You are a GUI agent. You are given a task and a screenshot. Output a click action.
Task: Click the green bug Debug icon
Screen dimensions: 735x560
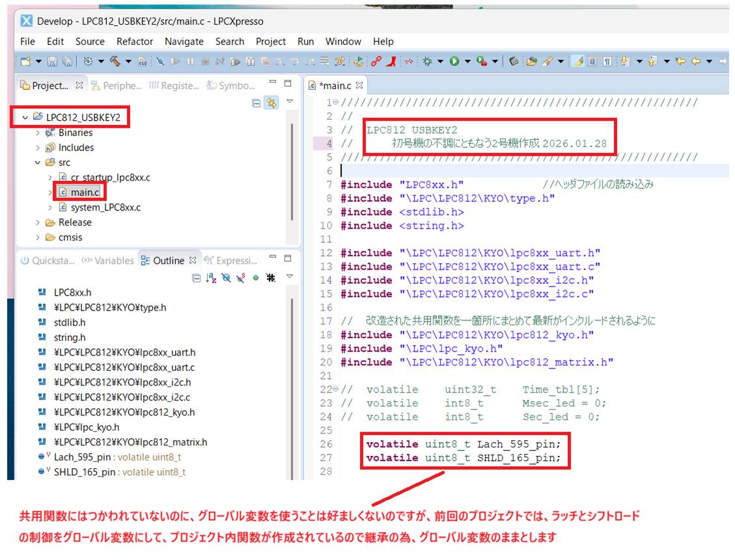(427, 61)
